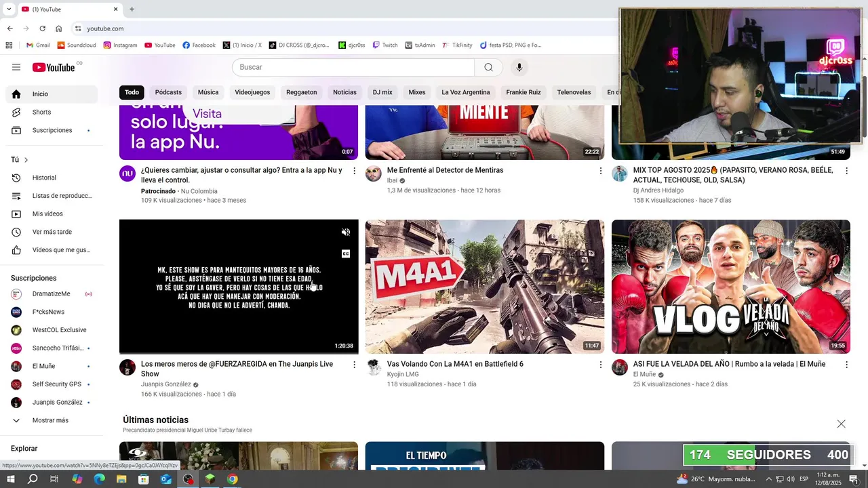Click the VLOG Velada del Año thumbnail
Viewport: 868px width, 488px height.
730,287
